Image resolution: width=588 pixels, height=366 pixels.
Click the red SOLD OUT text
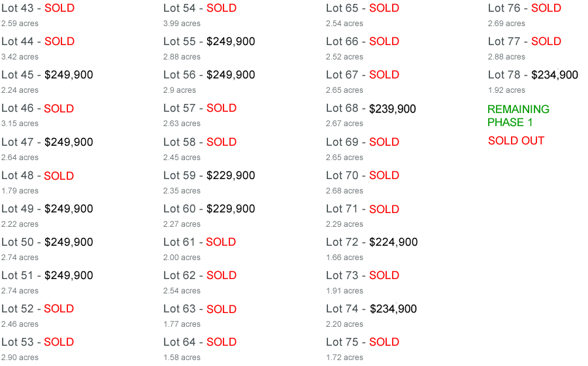[516, 141]
